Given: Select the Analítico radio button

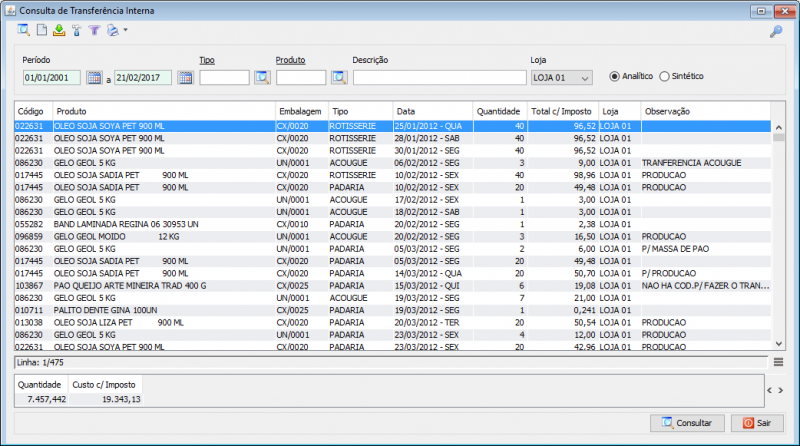Looking at the screenshot, I should [x=614, y=77].
